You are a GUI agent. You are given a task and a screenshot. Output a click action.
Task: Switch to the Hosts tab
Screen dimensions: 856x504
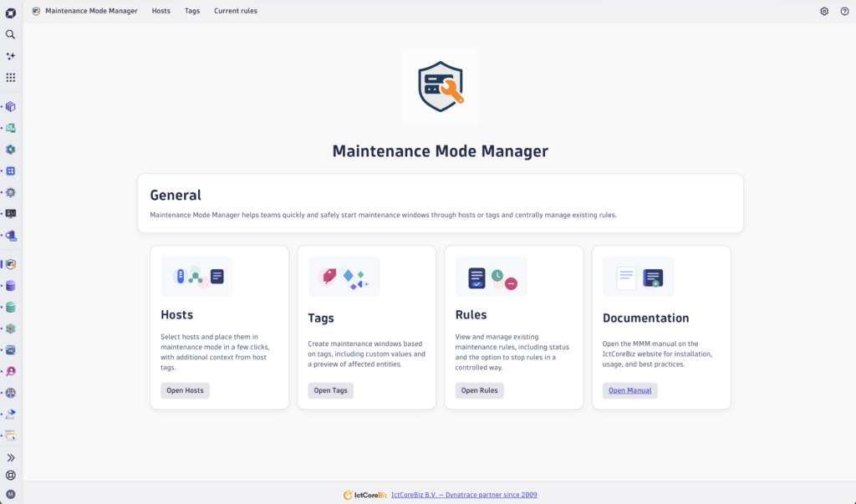pyautogui.click(x=161, y=12)
